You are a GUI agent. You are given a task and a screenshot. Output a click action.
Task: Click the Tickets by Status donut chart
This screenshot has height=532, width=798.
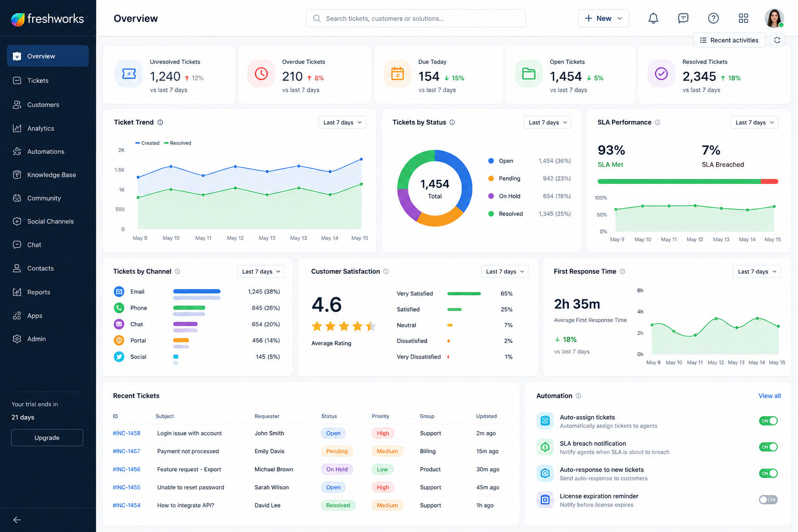435,188
